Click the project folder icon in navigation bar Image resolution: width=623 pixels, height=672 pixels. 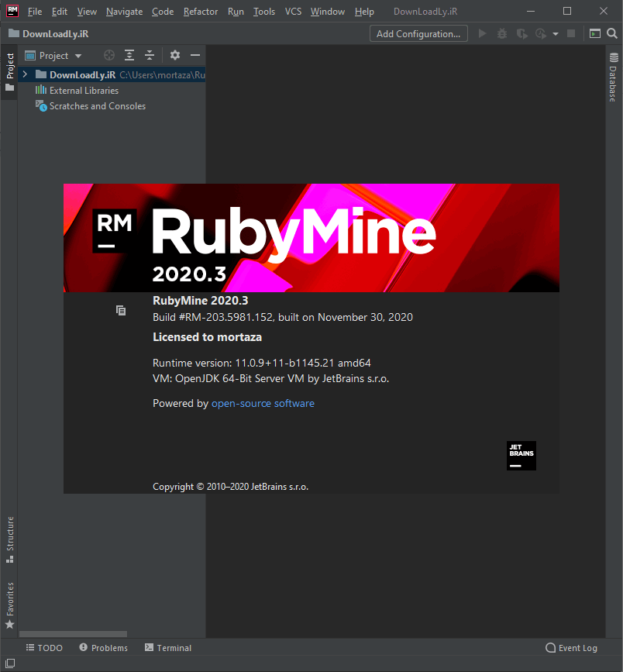14,33
